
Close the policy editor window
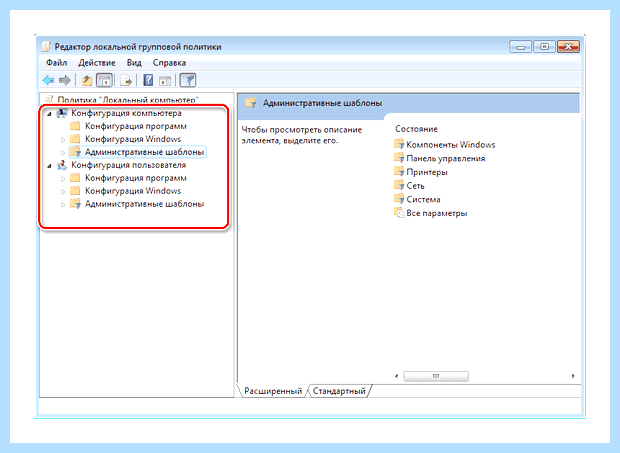568,47
